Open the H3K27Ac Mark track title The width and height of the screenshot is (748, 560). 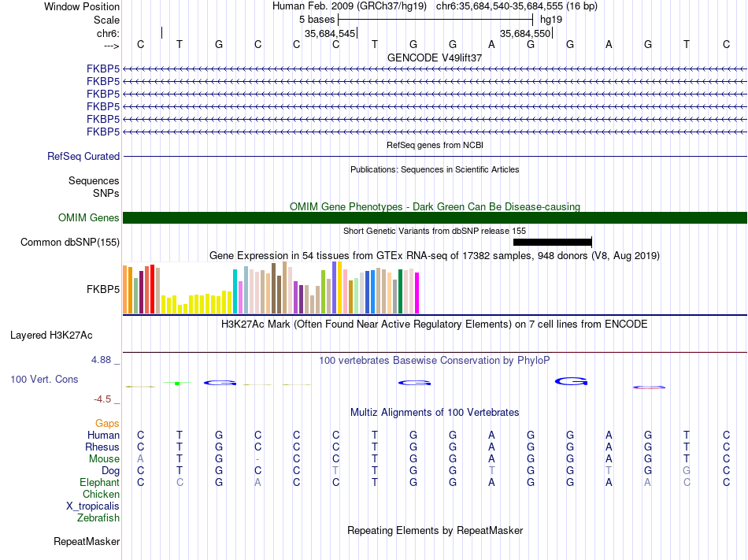click(435, 325)
